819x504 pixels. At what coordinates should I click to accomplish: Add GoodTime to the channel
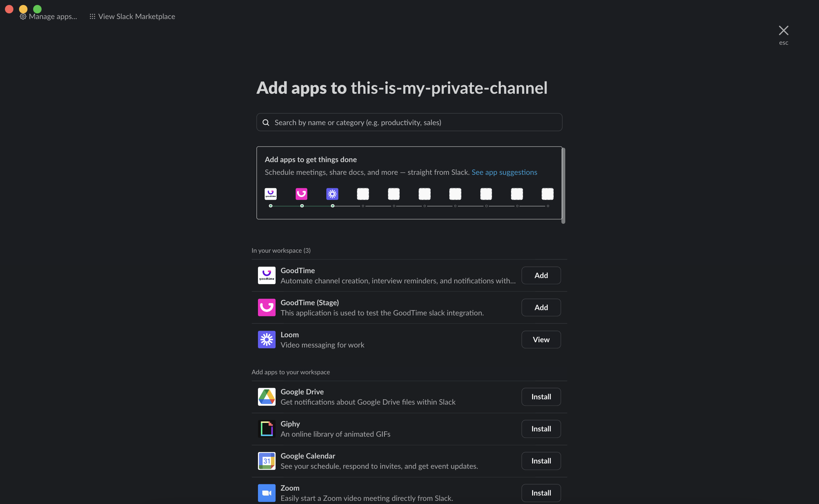pos(541,275)
